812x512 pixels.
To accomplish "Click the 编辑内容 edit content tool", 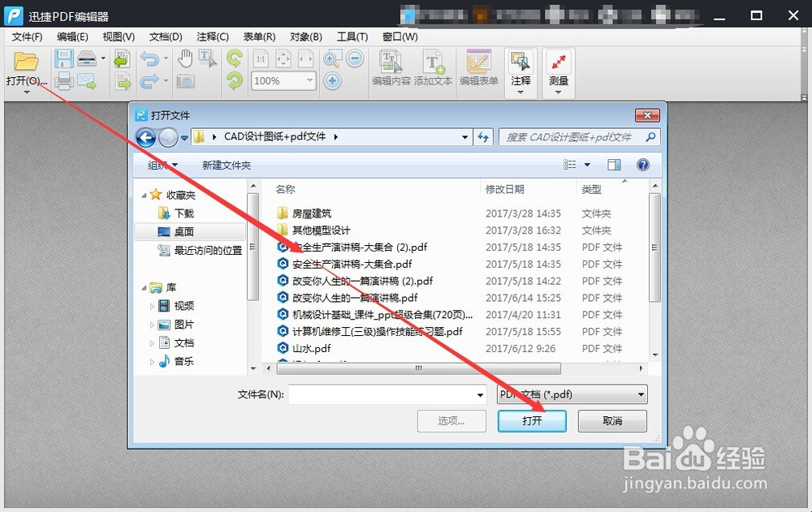I will point(391,68).
